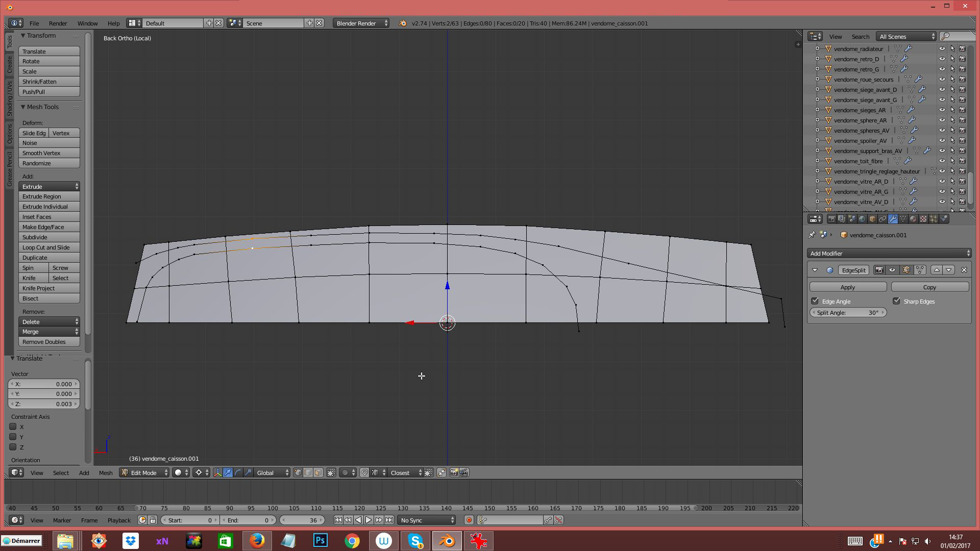The image size is (980, 551).
Task: Start auto keyframe record button in timeline
Action: coord(469,520)
